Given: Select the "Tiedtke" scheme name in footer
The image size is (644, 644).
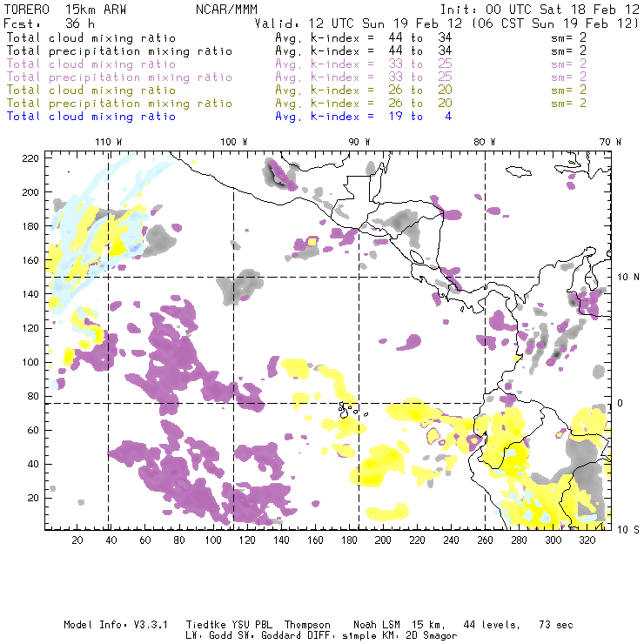Looking at the screenshot, I should tap(206, 625).
